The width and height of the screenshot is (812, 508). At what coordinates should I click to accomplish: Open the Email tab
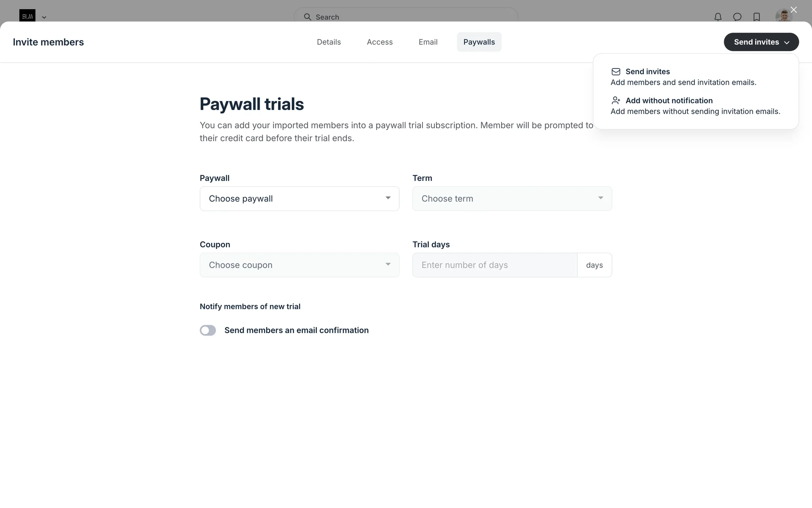pyautogui.click(x=428, y=42)
